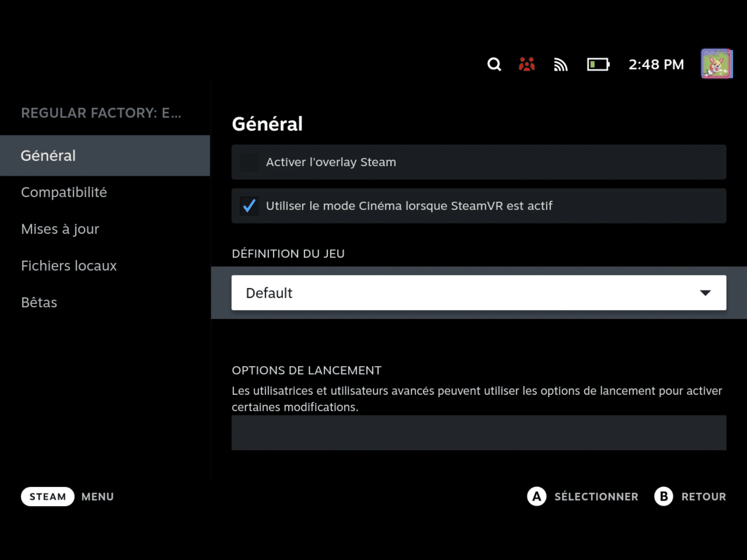Click the red friends notification icon
Image resolution: width=747 pixels, height=560 pixels.
coord(526,65)
